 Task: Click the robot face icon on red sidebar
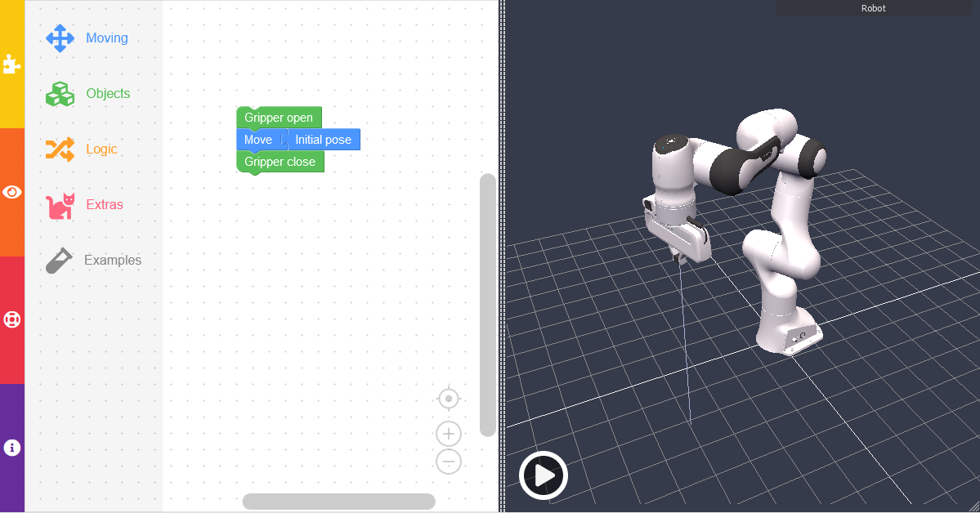(11, 319)
